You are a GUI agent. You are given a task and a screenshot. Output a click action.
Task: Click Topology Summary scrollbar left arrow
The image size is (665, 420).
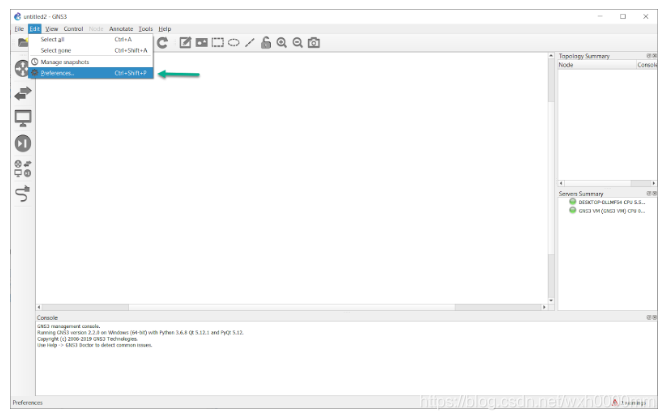click(561, 183)
